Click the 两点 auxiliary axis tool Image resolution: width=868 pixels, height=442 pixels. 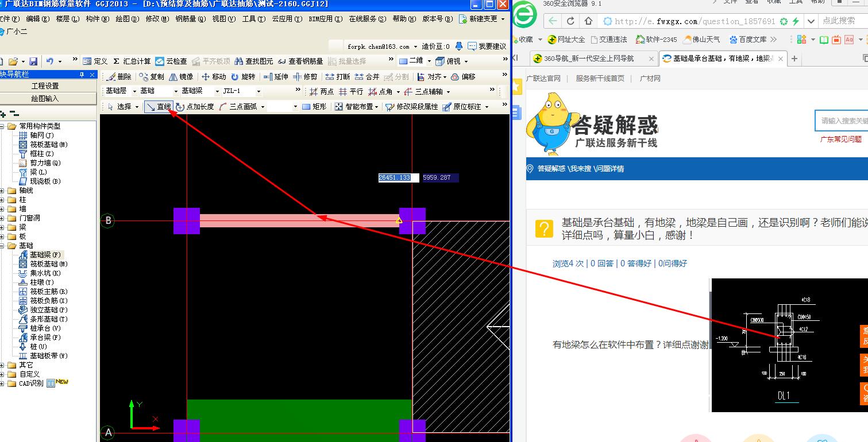coord(322,91)
